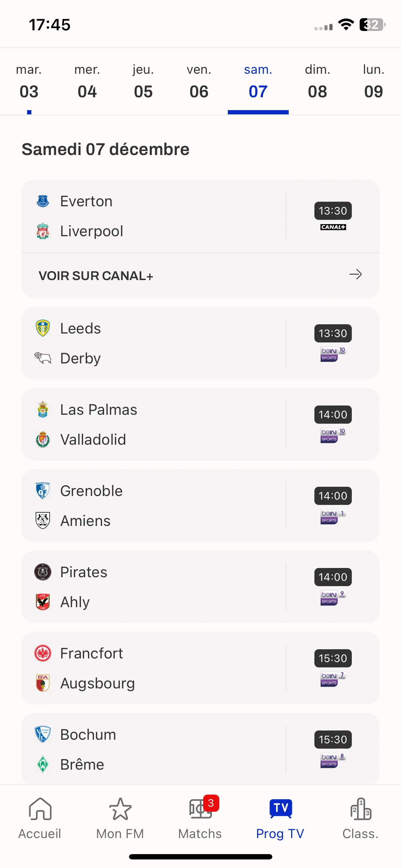
Task: Follow the Voir sur Canal+ arrow
Action: (355, 274)
